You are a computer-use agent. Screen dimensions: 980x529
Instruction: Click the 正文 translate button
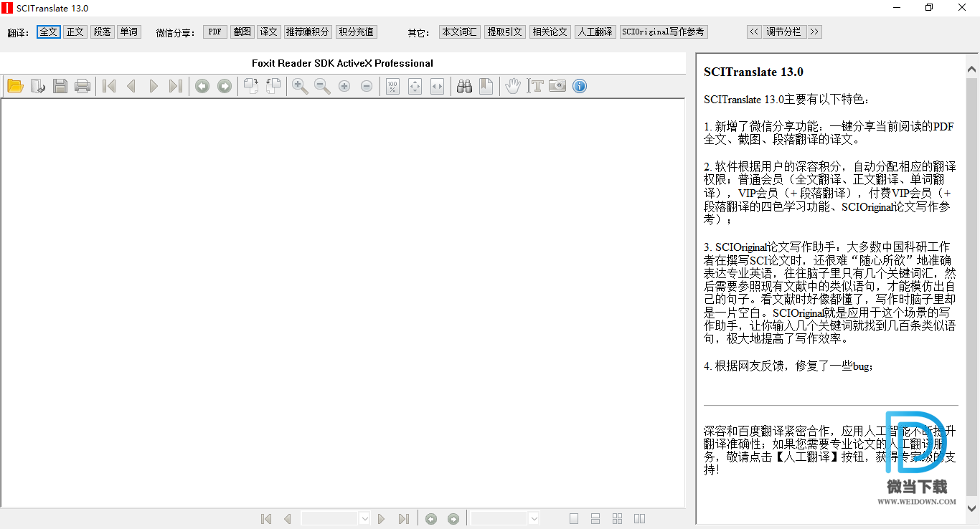pos(75,32)
